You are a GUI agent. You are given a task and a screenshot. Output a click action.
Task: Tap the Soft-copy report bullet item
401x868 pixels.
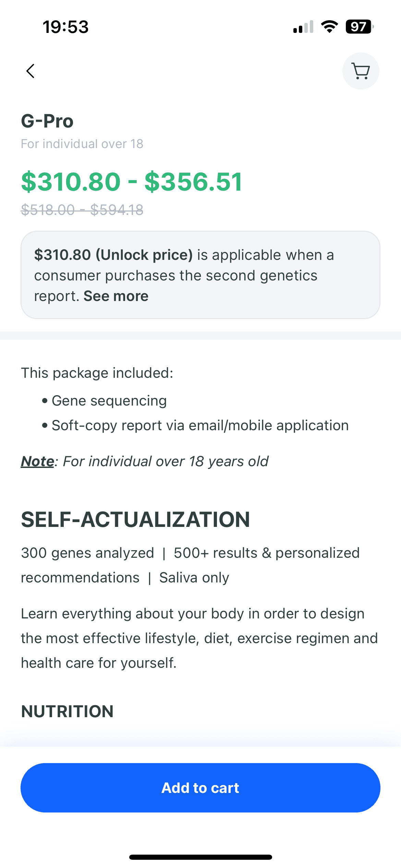[x=200, y=425]
